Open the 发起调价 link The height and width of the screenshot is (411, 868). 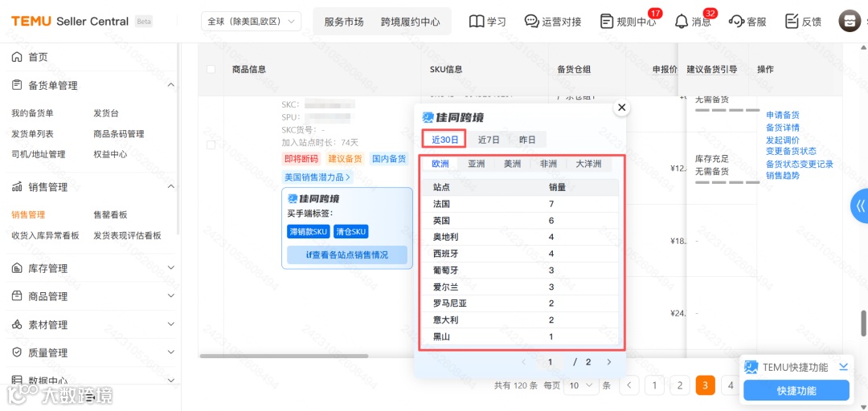[782, 140]
